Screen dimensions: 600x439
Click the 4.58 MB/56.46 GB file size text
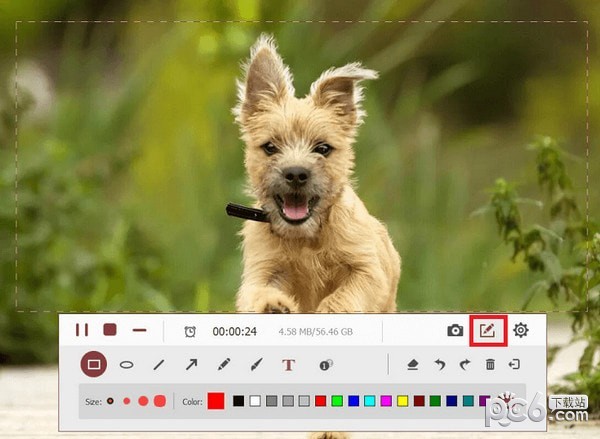(x=315, y=331)
